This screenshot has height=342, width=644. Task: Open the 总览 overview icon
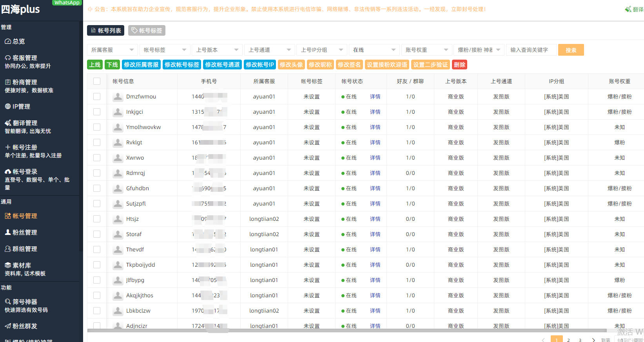click(7, 41)
